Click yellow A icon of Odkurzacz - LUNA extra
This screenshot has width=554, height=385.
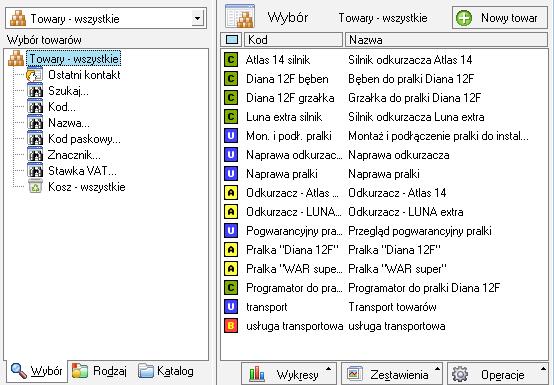(231, 212)
